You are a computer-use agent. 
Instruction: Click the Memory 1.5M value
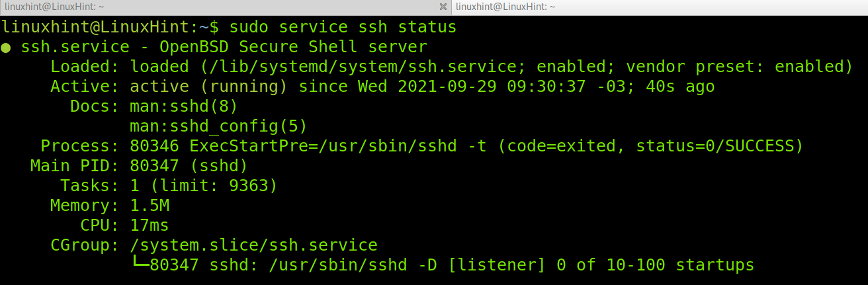point(149,206)
